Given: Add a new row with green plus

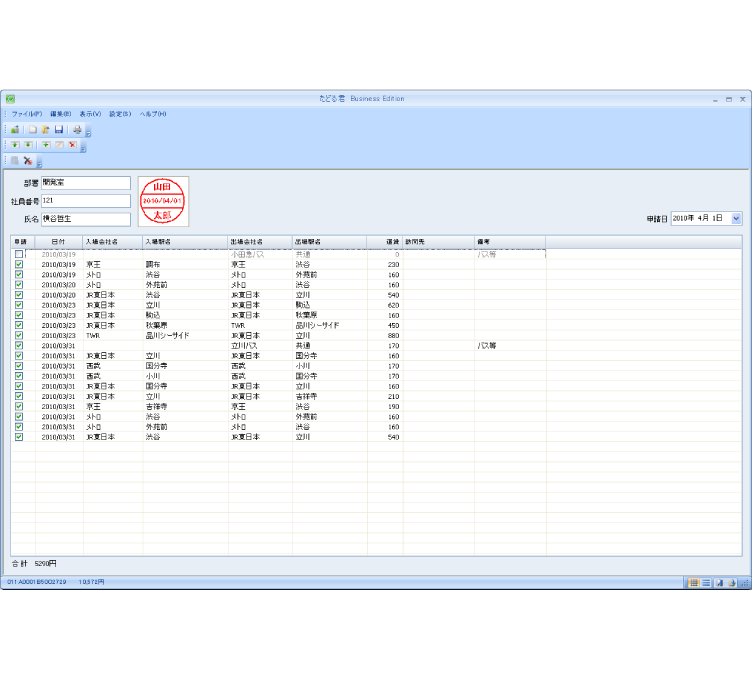Looking at the screenshot, I should [46, 145].
